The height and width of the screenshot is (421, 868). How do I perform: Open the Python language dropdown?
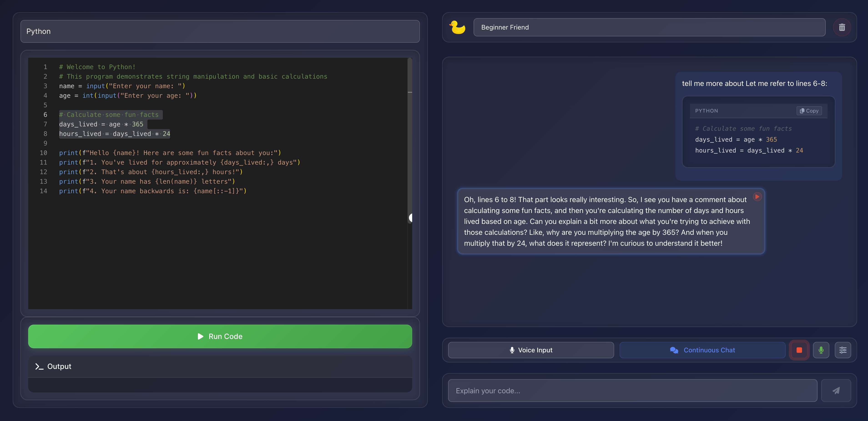(x=220, y=31)
